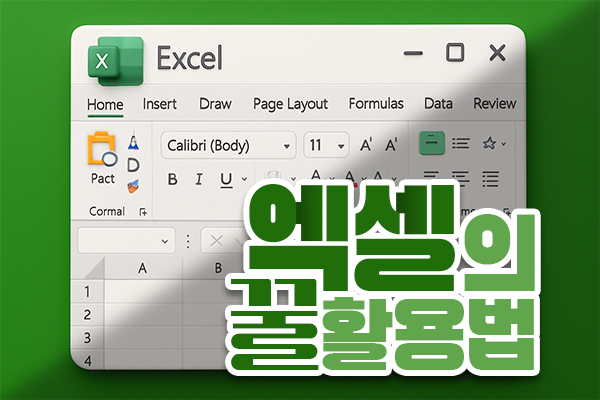Click the center align icon
Image resolution: width=600 pixels, height=400 pixels.
pyautogui.click(x=460, y=179)
